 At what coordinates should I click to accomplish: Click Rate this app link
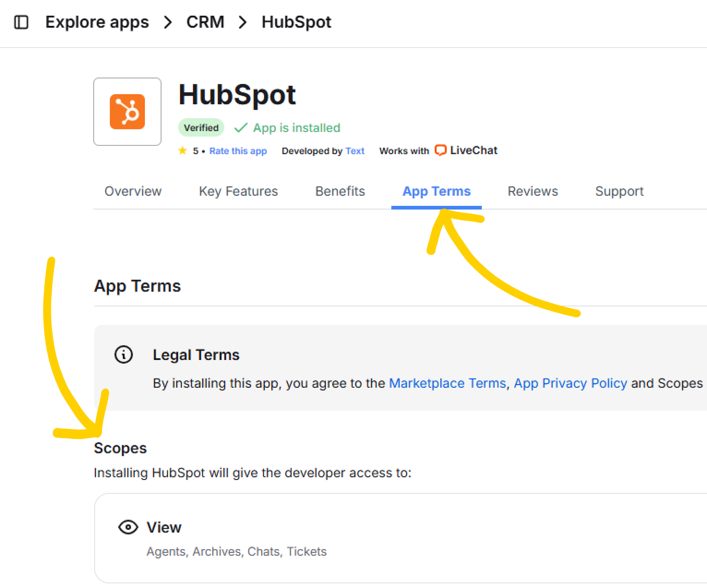[x=238, y=151]
